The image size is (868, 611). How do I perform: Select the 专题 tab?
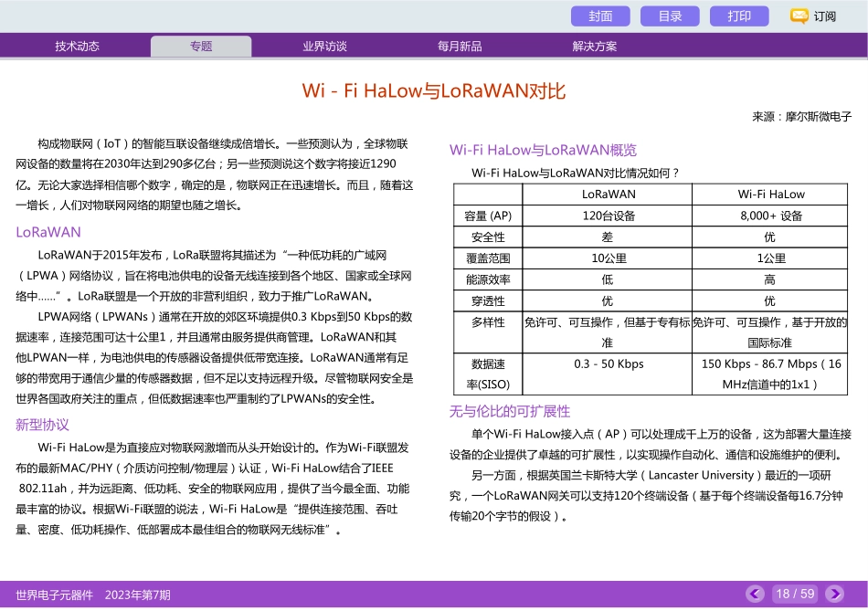coord(201,45)
